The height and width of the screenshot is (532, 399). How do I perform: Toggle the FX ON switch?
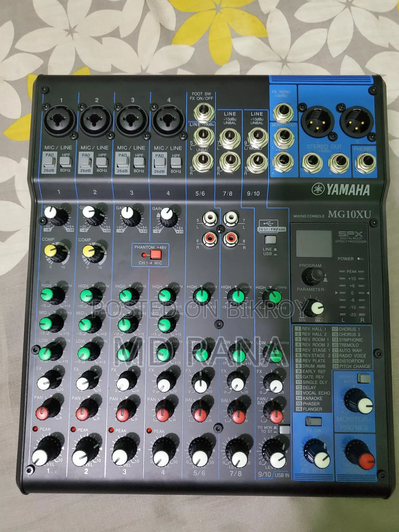pos(313,421)
